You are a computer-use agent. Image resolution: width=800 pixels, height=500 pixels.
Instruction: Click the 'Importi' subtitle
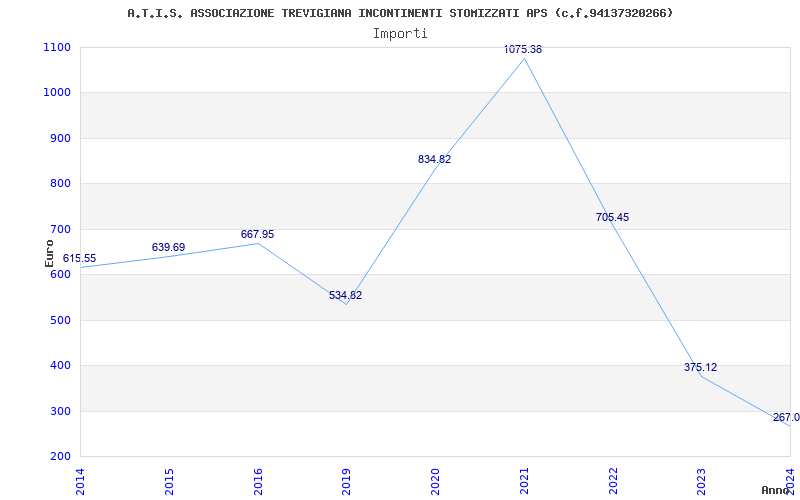coord(400,34)
